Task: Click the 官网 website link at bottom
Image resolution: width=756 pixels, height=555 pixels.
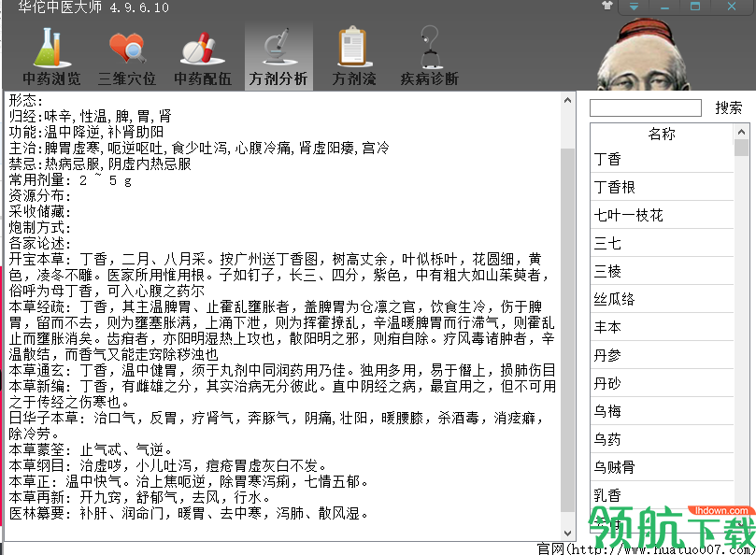Action: [x=646, y=548]
